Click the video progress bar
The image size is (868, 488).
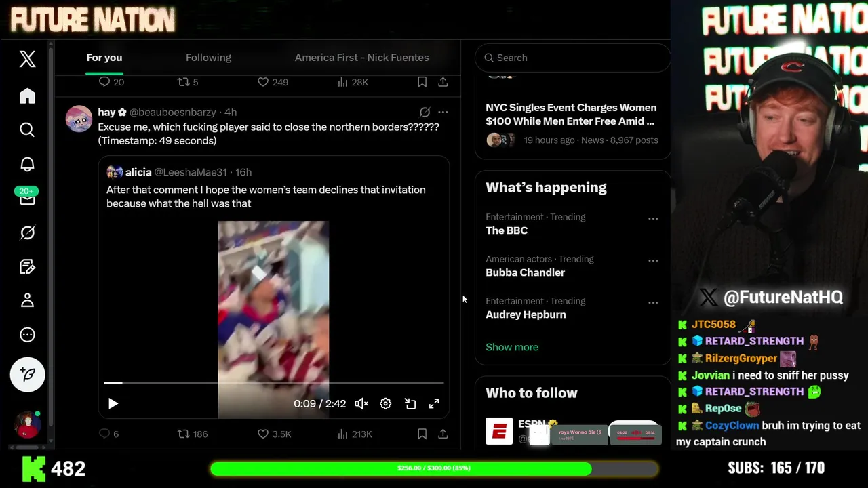click(273, 383)
